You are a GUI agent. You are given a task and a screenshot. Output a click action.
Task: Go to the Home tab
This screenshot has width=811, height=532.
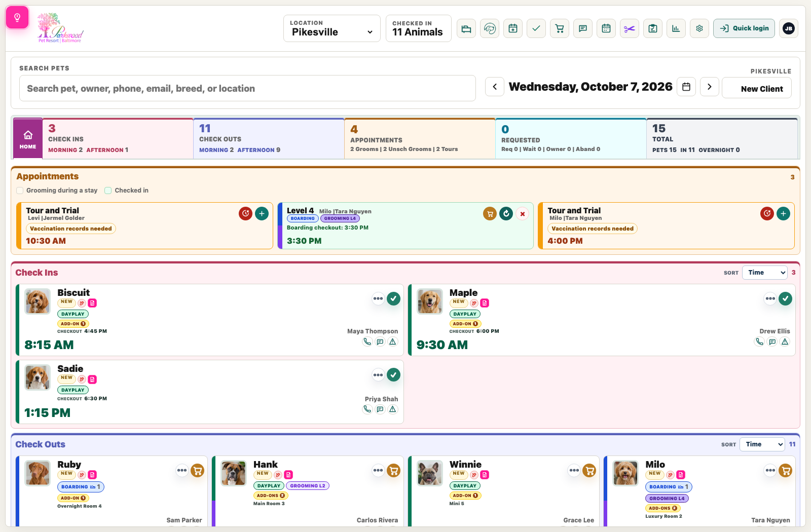point(28,139)
